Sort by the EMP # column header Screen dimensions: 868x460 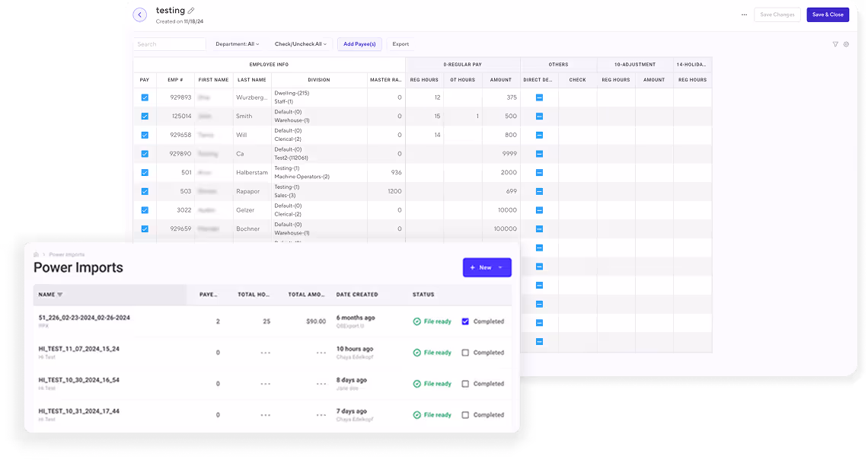coord(175,80)
